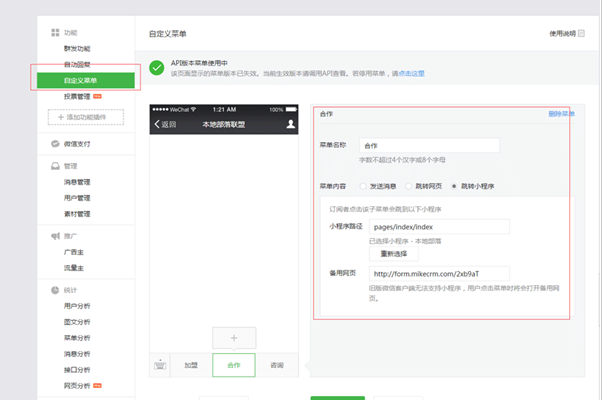Click the 使用说明 document icon
Screen dimensions: 605x400
[x=581, y=34]
